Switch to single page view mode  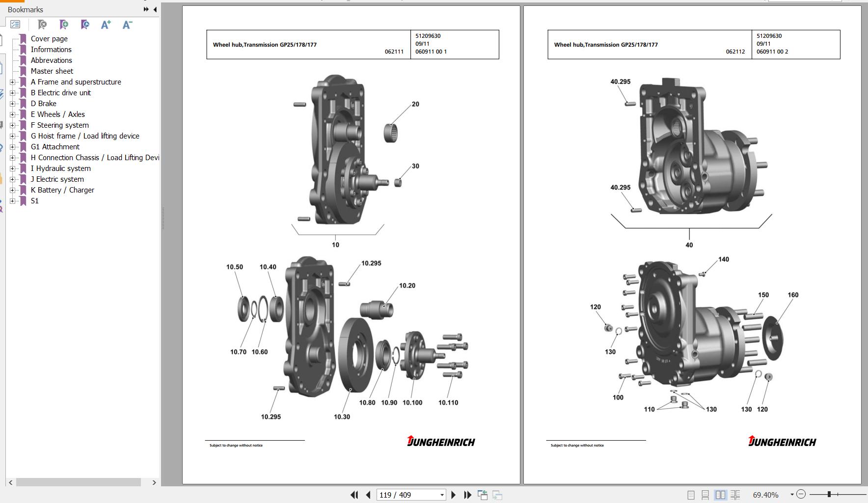click(x=691, y=495)
